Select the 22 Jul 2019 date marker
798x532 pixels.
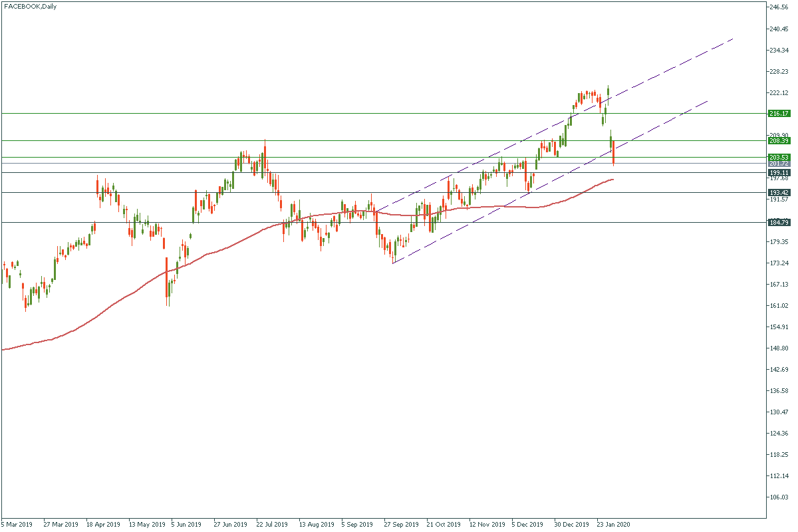(273, 524)
